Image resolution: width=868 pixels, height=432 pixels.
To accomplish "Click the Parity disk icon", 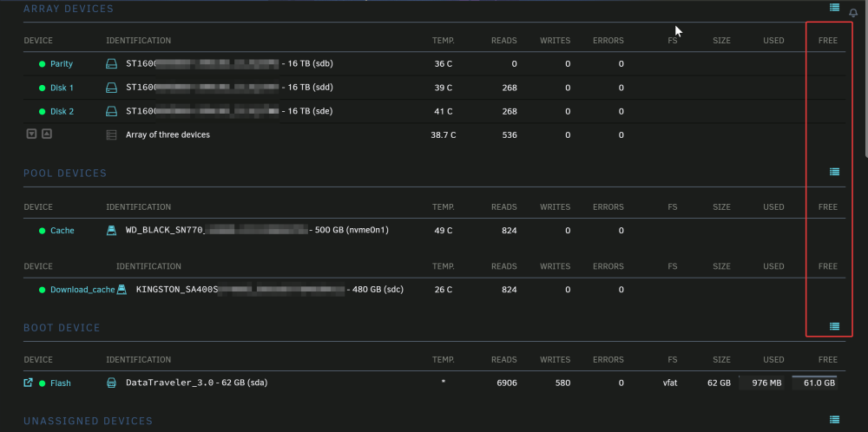I will [111, 64].
